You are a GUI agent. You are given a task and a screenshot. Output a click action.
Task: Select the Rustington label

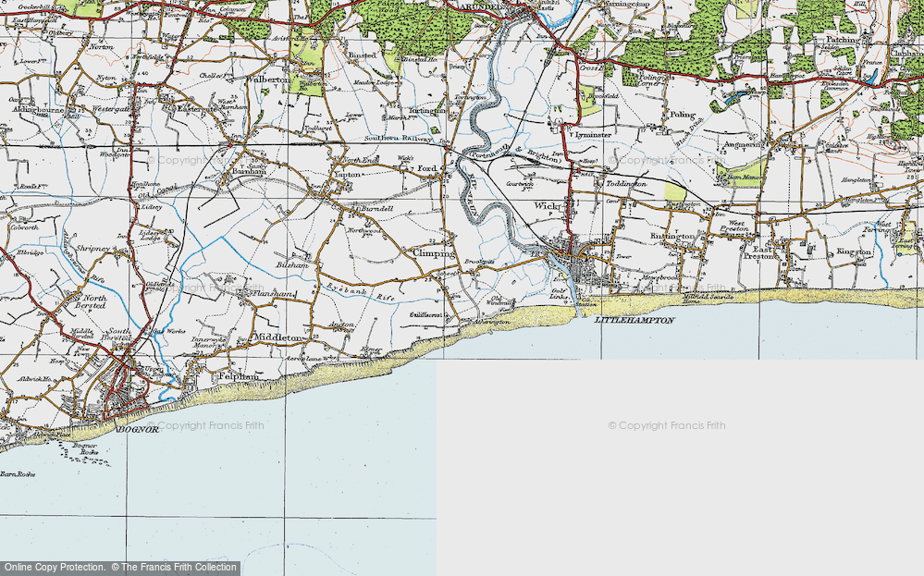click(x=672, y=236)
